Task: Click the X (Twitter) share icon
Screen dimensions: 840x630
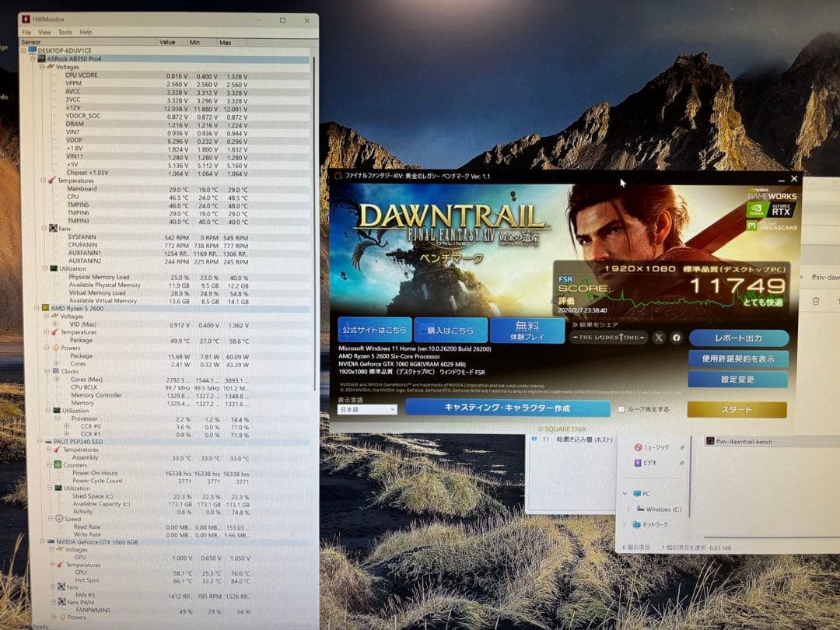Action: tap(660, 338)
